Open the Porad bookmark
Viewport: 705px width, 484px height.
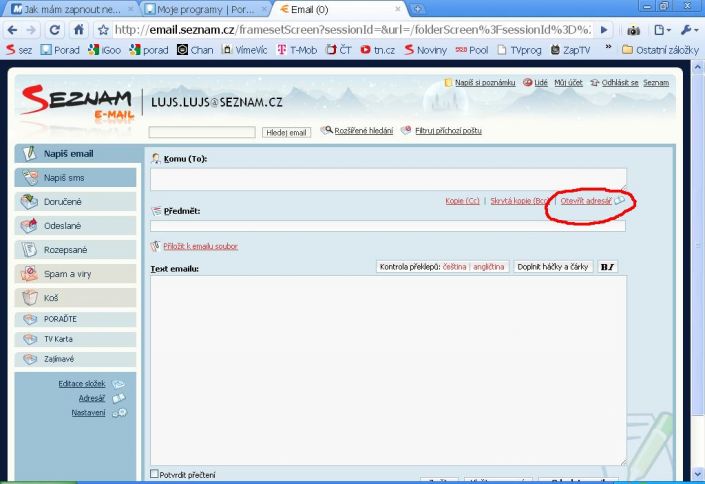[x=60, y=50]
